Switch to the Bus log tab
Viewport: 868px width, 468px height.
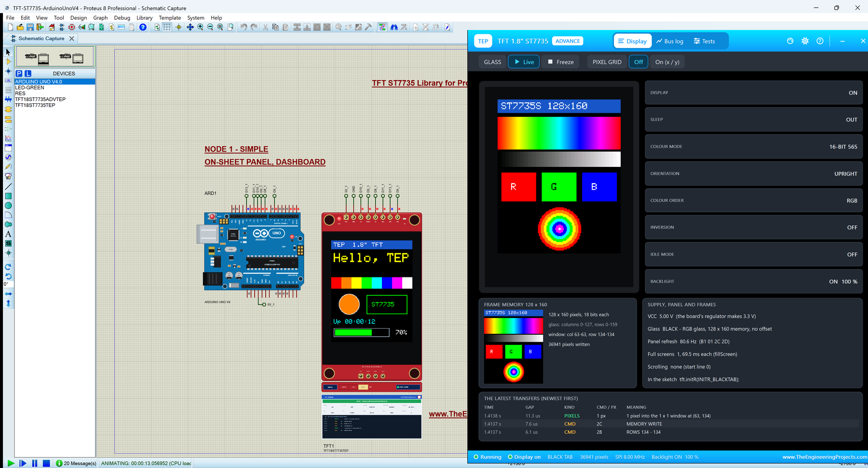[x=670, y=41]
